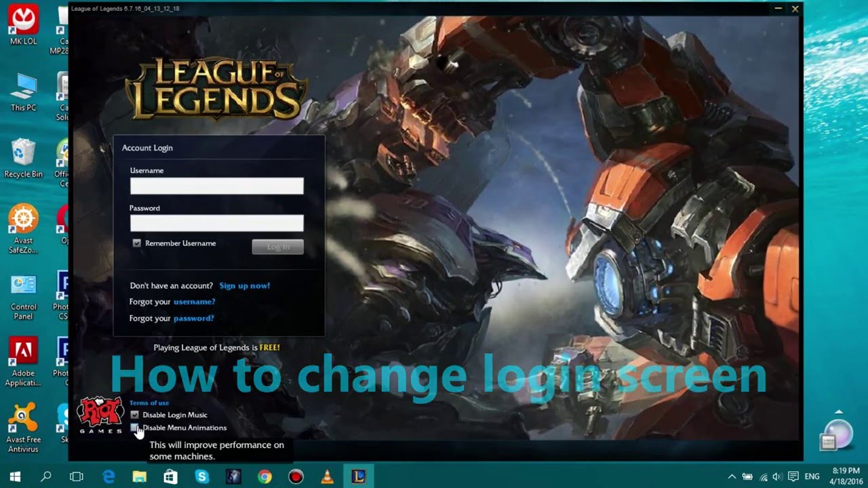868x488 pixels.
Task: Click the dark champion taskbar icon
Action: 233,476
